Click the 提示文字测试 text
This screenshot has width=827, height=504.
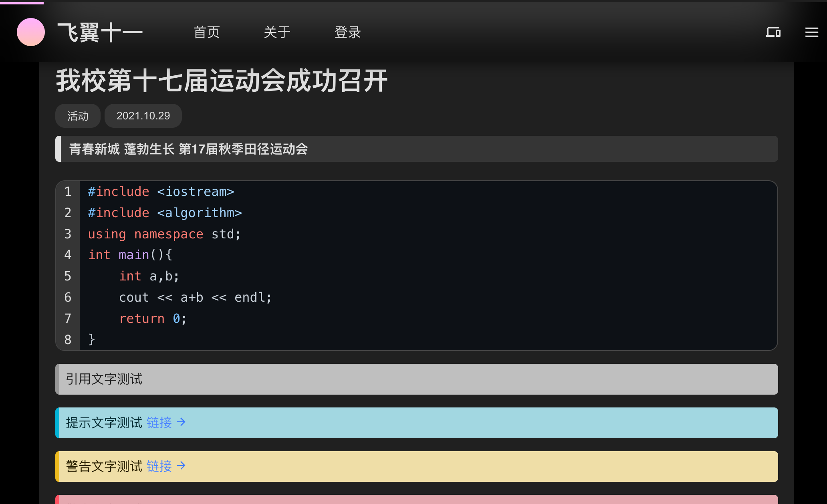(104, 422)
